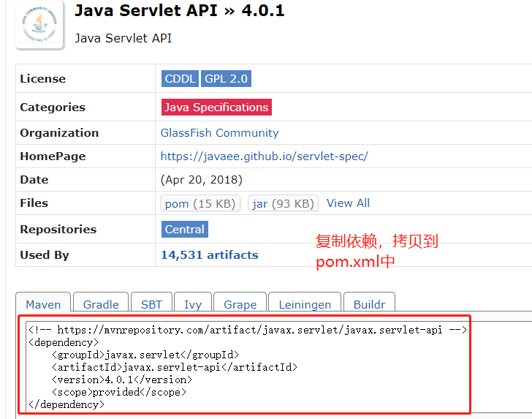This screenshot has height=419, width=532.
Task: Click the Java Servlet API logo thumbnail
Action: pyautogui.click(x=40, y=25)
